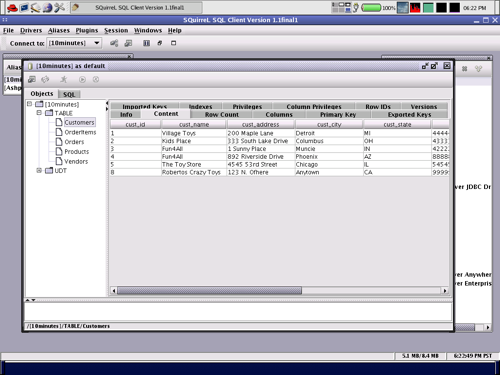Click the split pane expand-right arrow
This screenshot has height=375, width=500.
click(107, 109)
